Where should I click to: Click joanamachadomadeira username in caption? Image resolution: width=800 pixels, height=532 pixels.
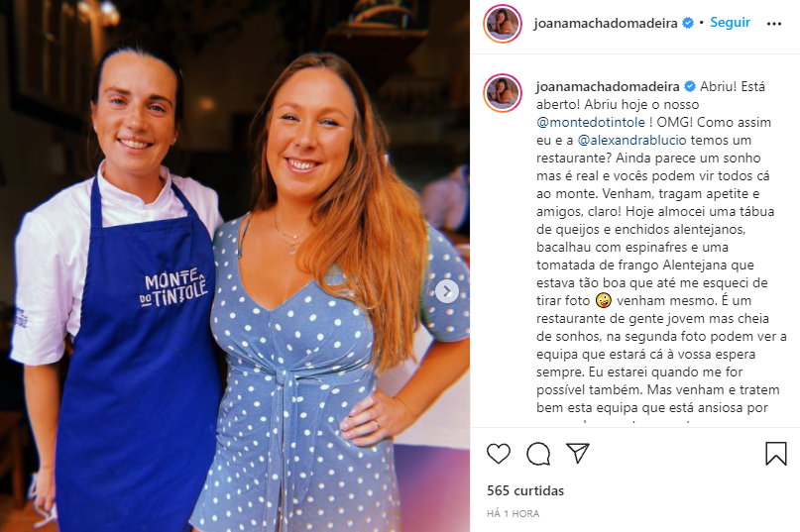click(x=608, y=87)
